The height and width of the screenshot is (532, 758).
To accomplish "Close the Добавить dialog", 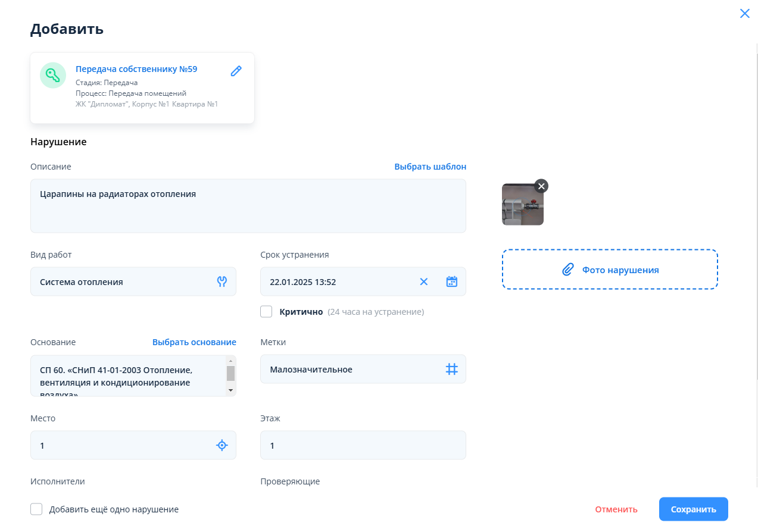I will pyautogui.click(x=744, y=14).
